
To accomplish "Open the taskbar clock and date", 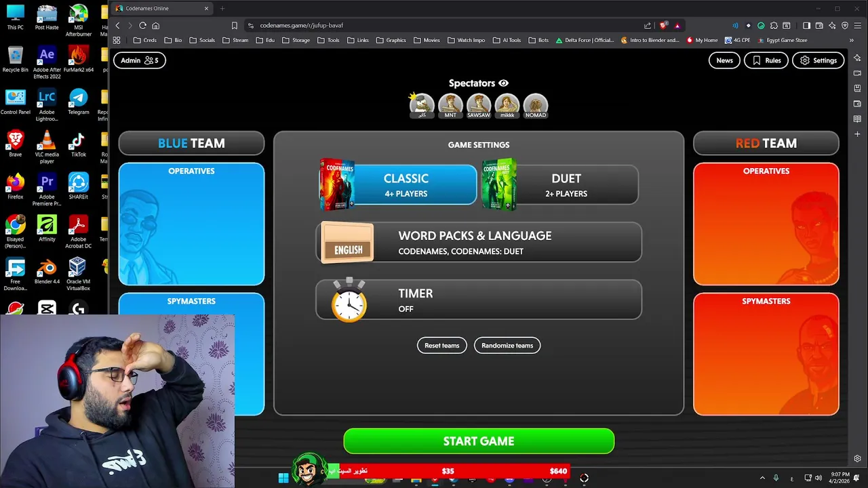I will [838, 478].
